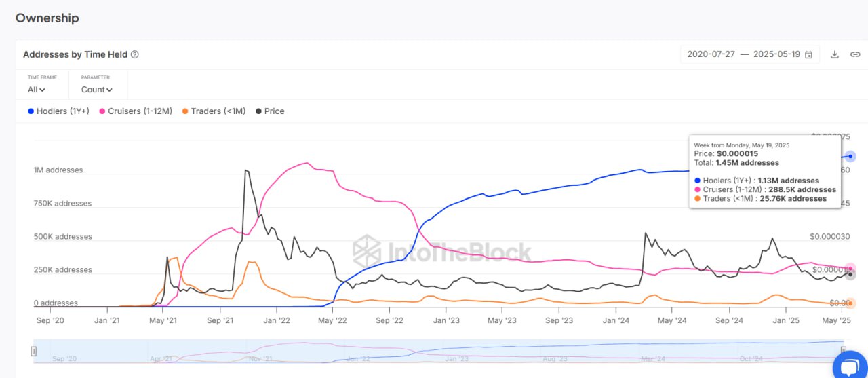Toggle the Hodlers (1Y+) series
The image size is (868, 378).
click(58, 111)
